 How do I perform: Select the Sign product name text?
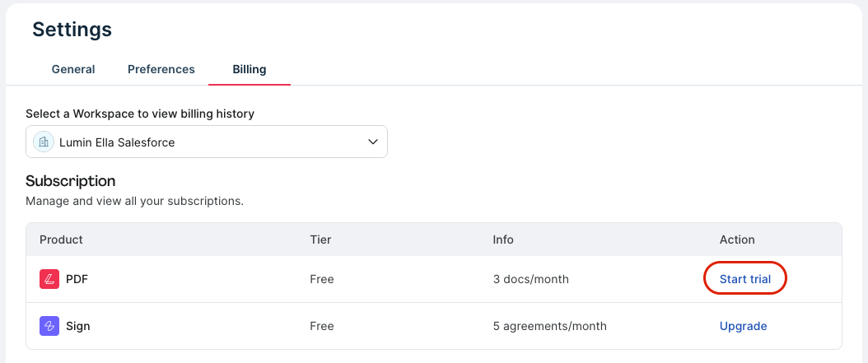click(78, 326)
